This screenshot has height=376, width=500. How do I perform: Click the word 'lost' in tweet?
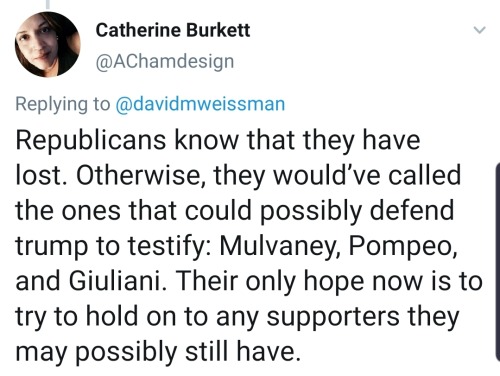pos(39,175)
